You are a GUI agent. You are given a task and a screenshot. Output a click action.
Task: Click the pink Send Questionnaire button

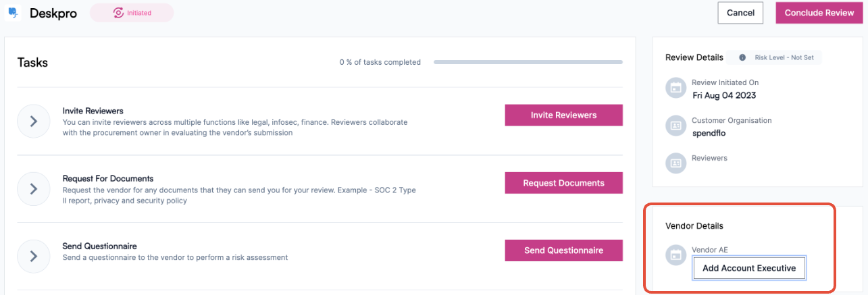564,250
